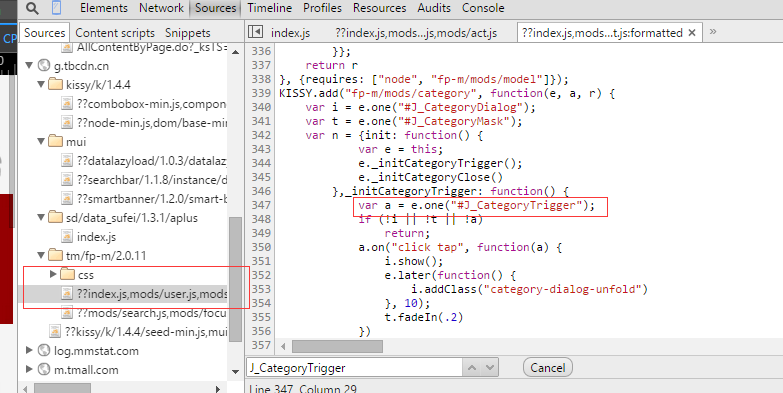This screenshot has width=783, height=393.
Task: Select the ??index.js,mods/user.js file
Action: (152, 294)
